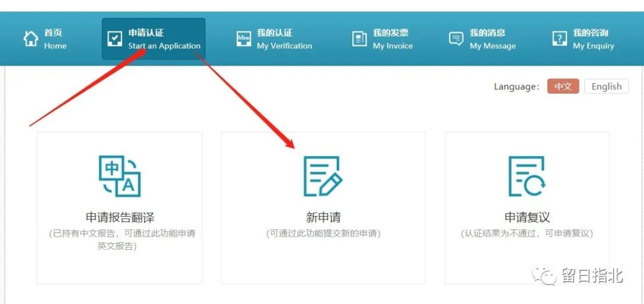This screenshot has width=644, height=304.
Task: Click description 认证结果为不通过，可申请复议
Action: click(x=527, y=233)
